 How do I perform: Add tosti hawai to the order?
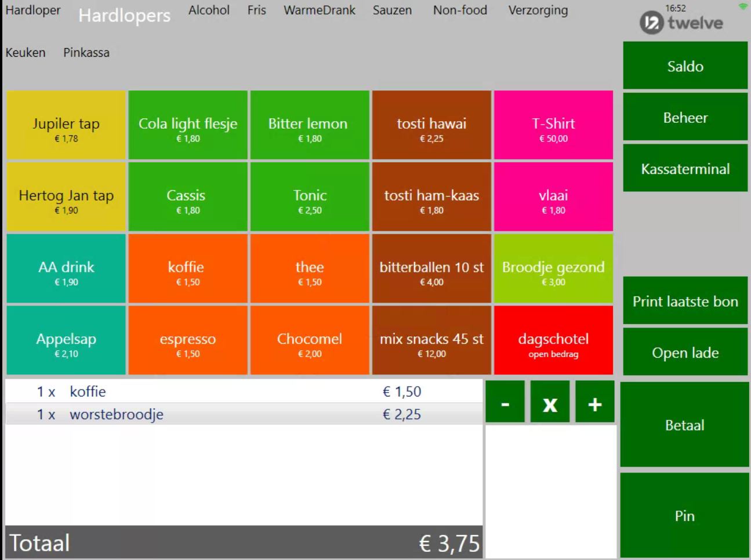pos(431,125)
